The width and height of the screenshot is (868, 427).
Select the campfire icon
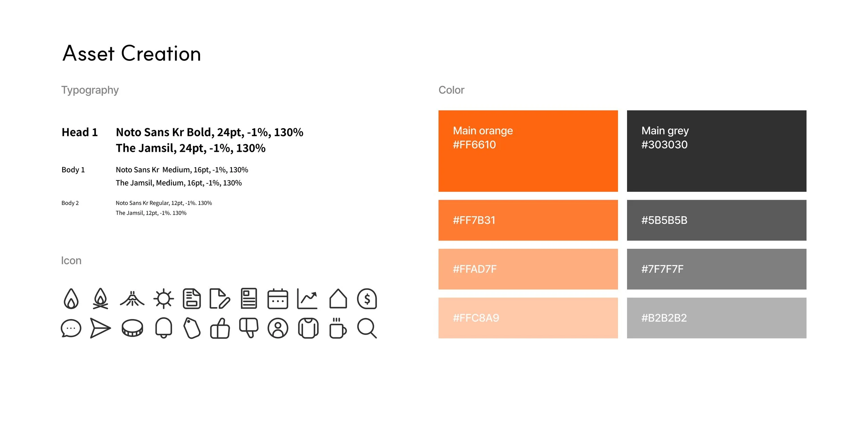click(x=100, y=299)
